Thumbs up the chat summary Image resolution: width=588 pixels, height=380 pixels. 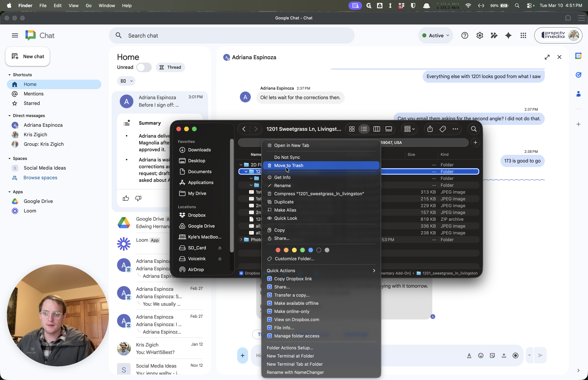(126, 198)
